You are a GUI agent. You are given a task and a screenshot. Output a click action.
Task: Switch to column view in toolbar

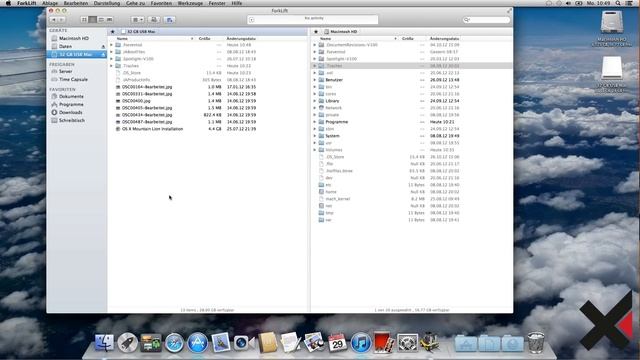pos(101,20)
